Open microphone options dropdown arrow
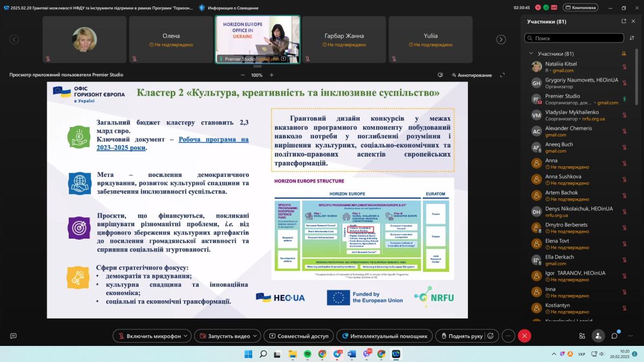This screenshot has height=362, width=644. tap(186, 336)
